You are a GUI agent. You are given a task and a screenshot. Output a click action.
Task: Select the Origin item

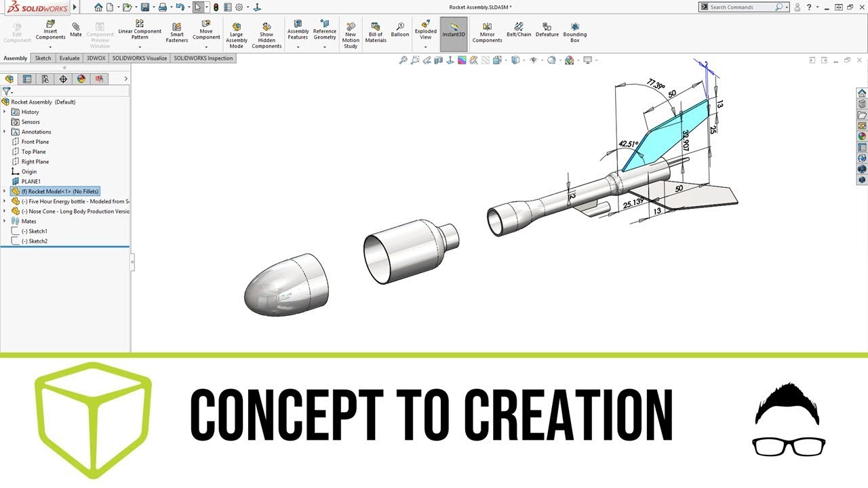coord(29,171)
